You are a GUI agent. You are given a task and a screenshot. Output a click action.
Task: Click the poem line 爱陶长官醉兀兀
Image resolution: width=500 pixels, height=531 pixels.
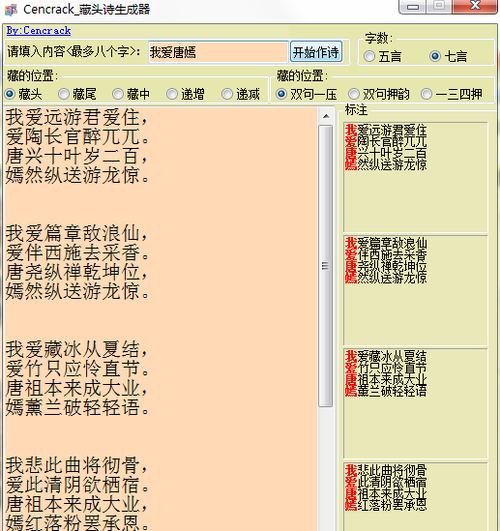click(x=77, y=137)
